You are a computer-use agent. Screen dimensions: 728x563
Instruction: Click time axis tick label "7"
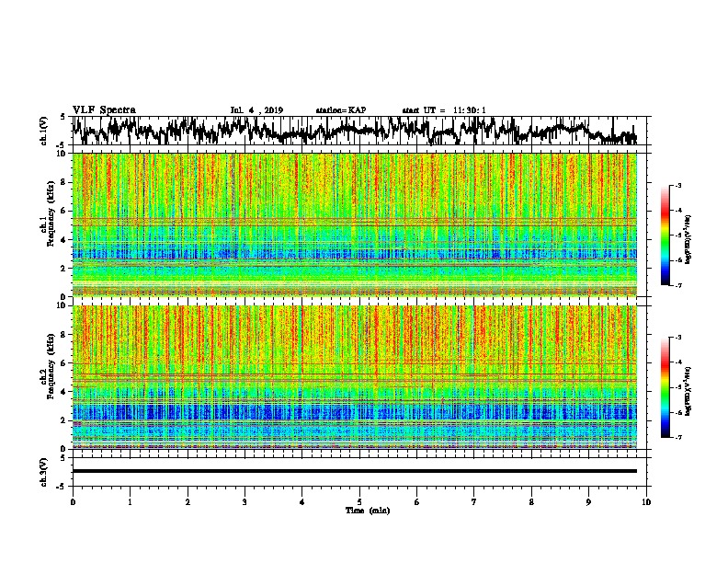tap(474, 502)
